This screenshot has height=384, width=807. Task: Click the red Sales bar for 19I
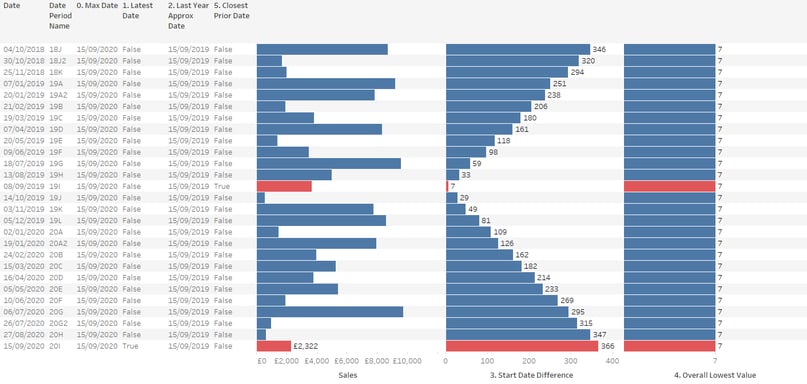coord(284,186)
